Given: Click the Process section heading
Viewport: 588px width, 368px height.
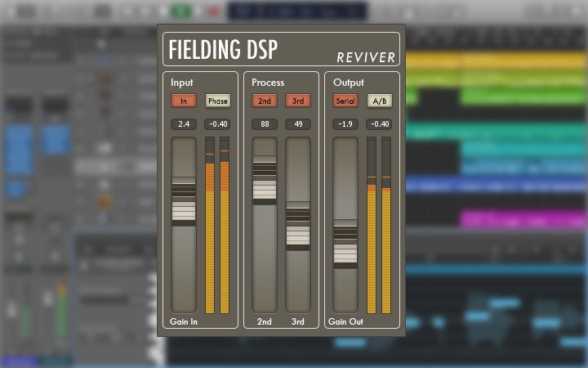Looking at the screenshot, I should tap(268, 83).
